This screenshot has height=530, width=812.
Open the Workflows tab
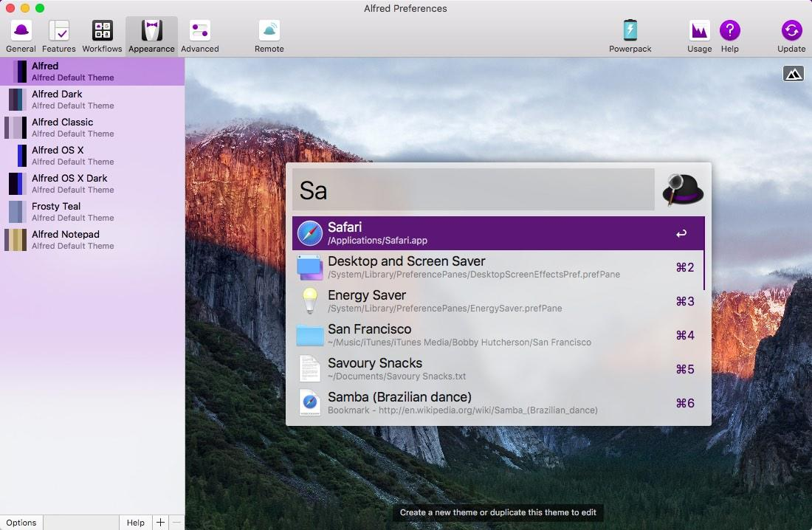click(x=102, y=36)
